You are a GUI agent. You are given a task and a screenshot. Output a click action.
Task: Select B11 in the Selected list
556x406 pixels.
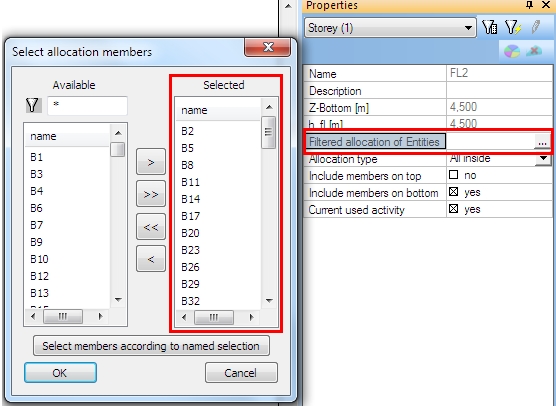coord(190,182)
